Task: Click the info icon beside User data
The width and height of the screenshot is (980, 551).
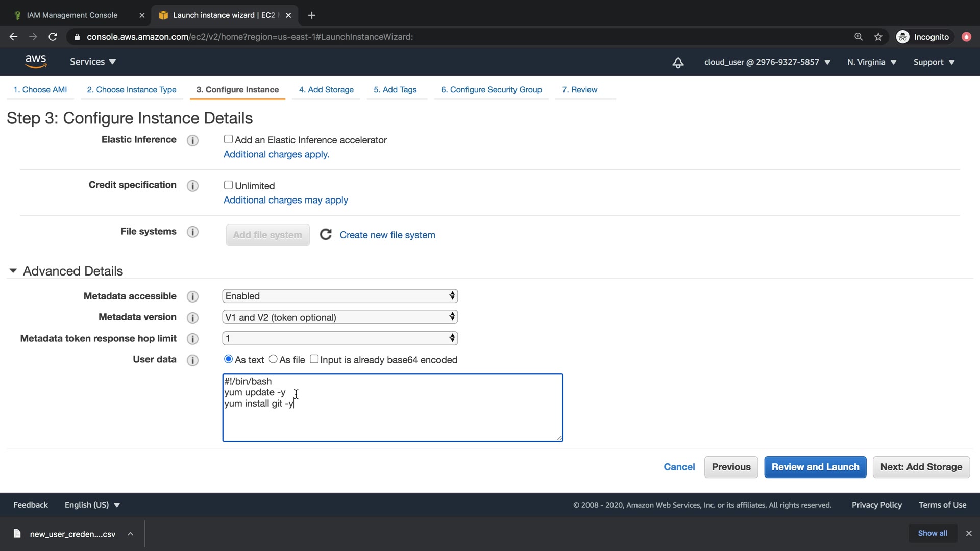Action: (192, 360)
